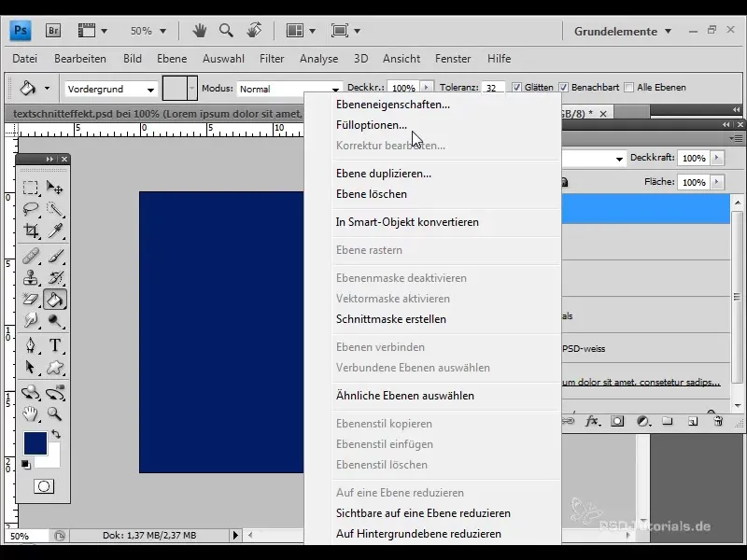Image resolution: width=747 pixels, height=560 pixels.
Task: Click the new adjustment layer button
Action: [x=642, y=421]
